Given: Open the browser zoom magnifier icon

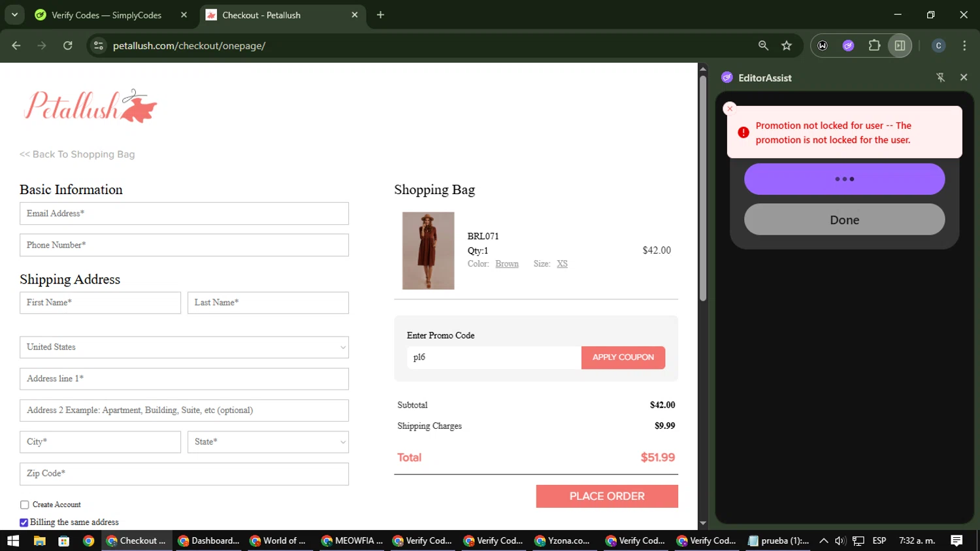Looking at the screenshot, I should pos(763,46).
